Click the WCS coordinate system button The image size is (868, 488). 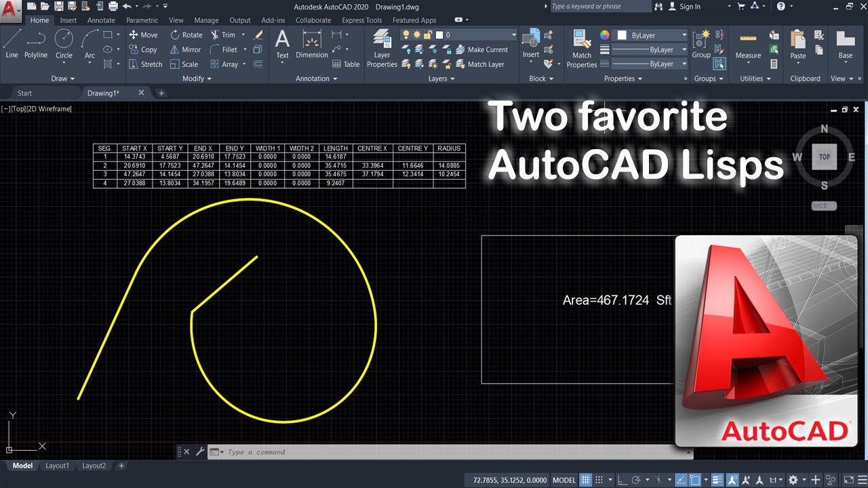coord(823,206)
